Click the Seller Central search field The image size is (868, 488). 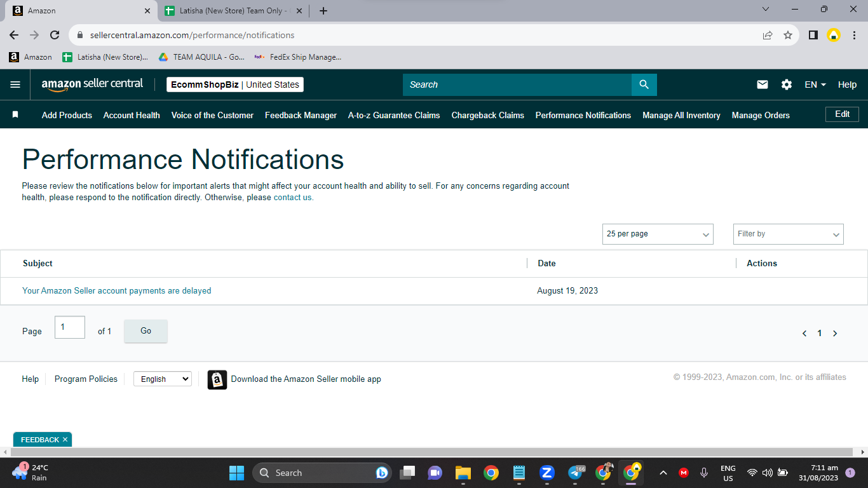(x=517, y=85)
